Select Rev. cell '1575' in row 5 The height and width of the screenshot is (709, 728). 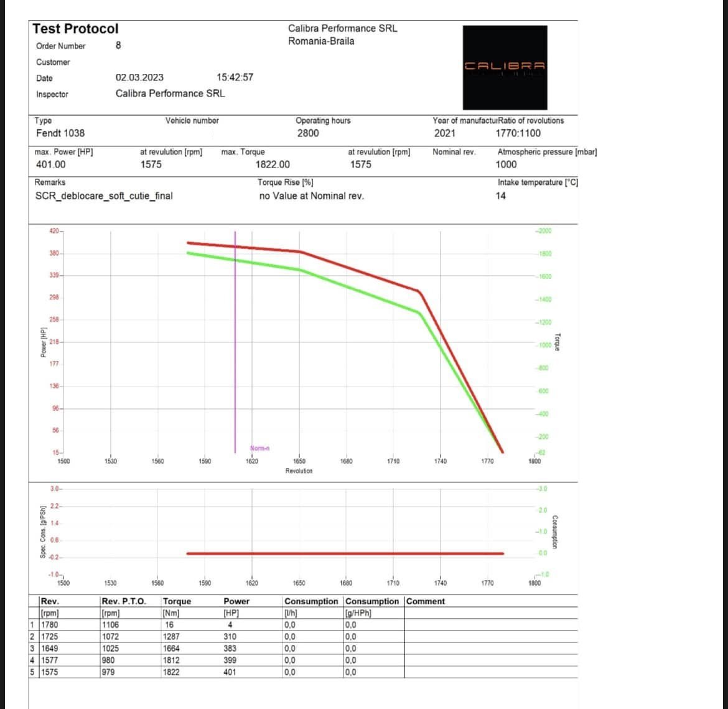pyautogui.click(x=50, y=672)
